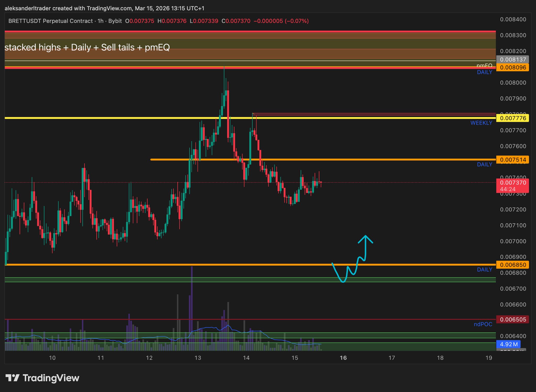Click the TradingView logo icon
Screen dimensions: 536x392
12,378
